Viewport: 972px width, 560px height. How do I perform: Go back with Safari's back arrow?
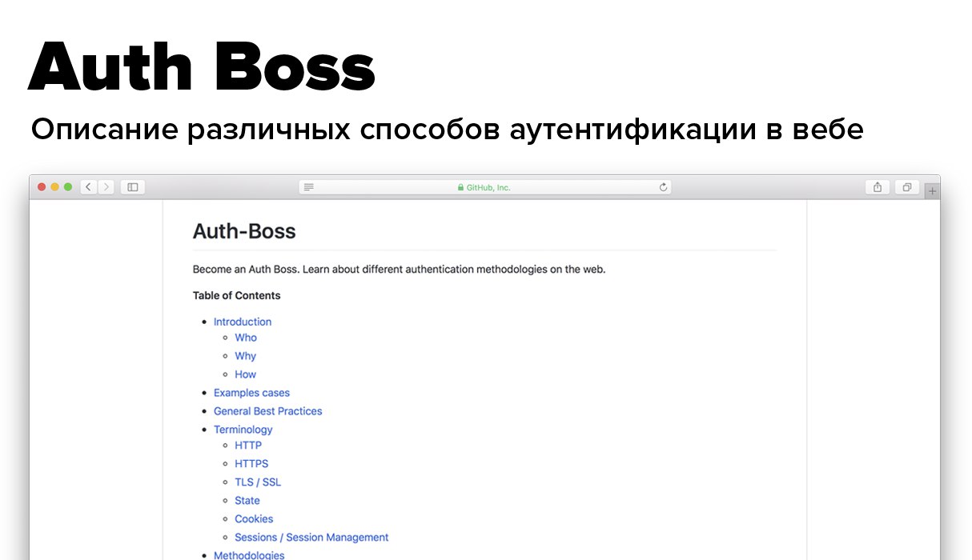[x=88, y=187]
